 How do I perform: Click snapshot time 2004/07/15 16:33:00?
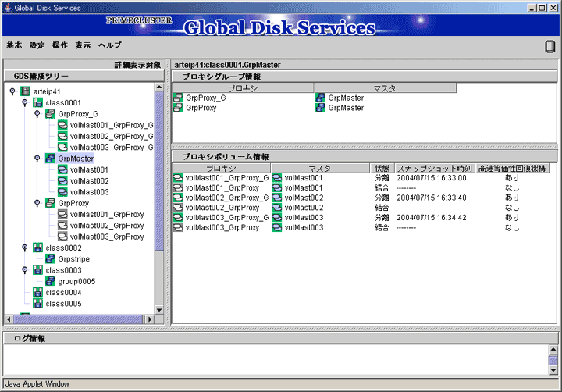(432, 177)
